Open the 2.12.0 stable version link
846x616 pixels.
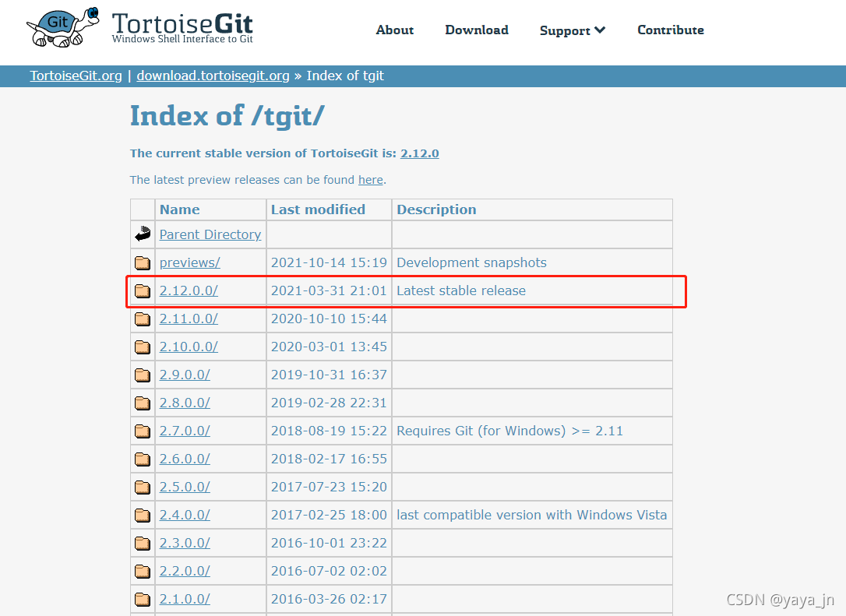[x=420, y=153]
